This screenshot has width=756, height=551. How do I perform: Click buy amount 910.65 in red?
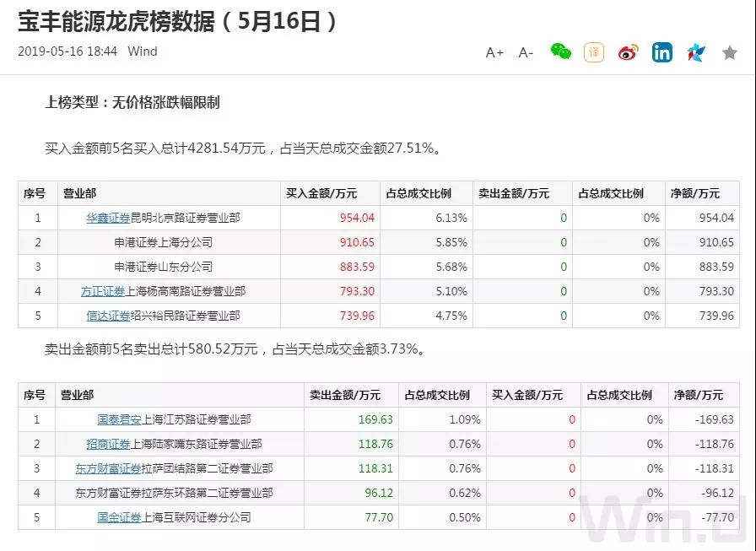(357, 242)
